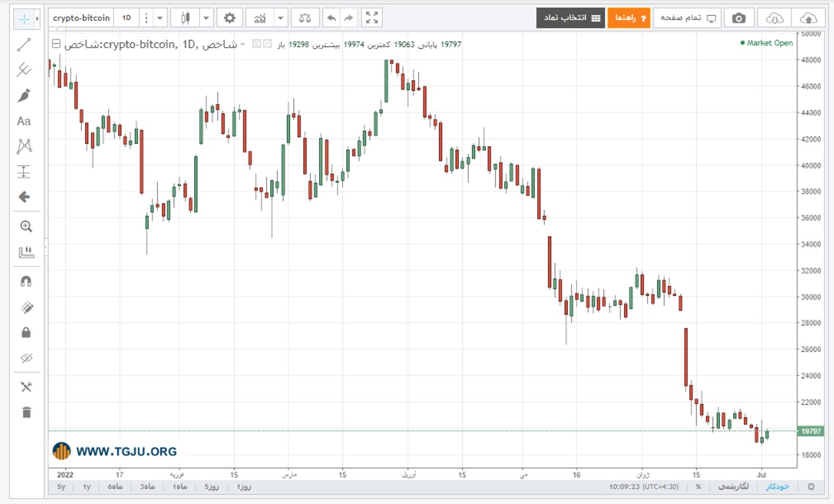Select the brush drawing tool
The width and height of the screenshot is (834, 504).
(24, 95)
